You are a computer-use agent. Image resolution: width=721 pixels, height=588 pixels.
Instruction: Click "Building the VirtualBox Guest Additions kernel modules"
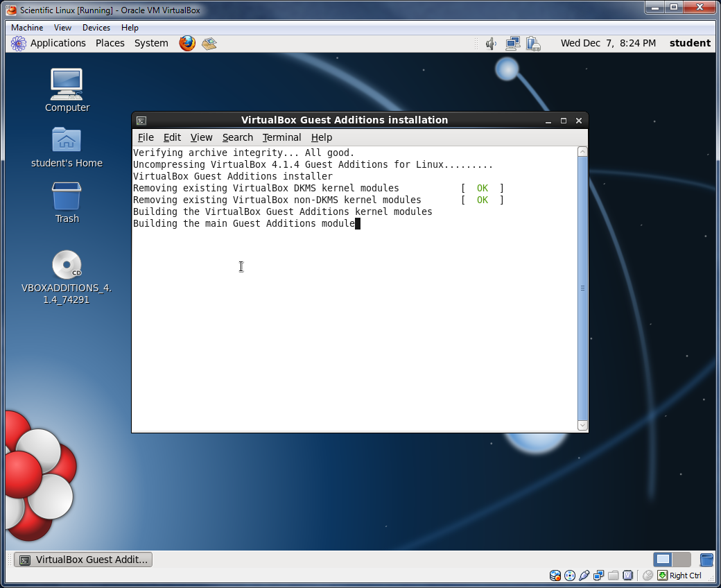pos(282,212)
